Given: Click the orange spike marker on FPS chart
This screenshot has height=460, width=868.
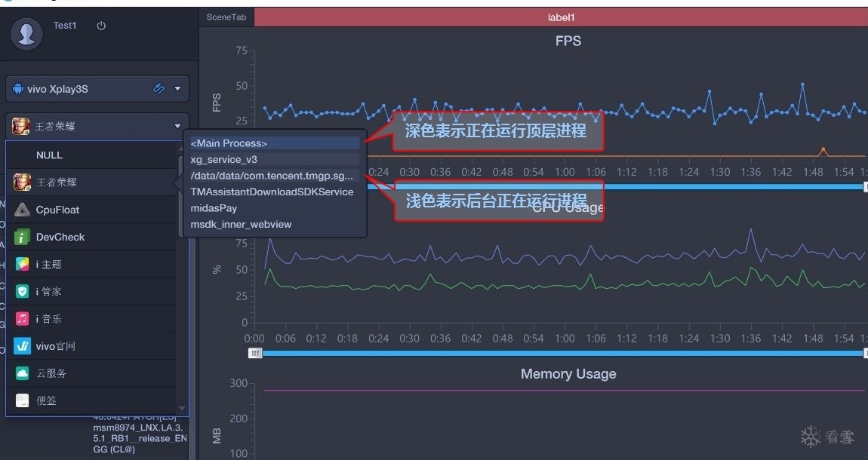Looking at the screenshot, I should pos(823,150).
